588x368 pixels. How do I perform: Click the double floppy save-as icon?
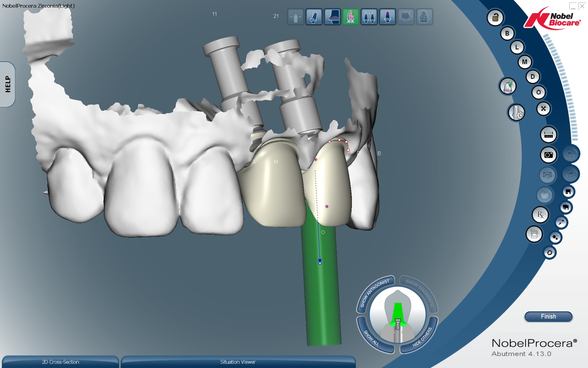(566, 207)
